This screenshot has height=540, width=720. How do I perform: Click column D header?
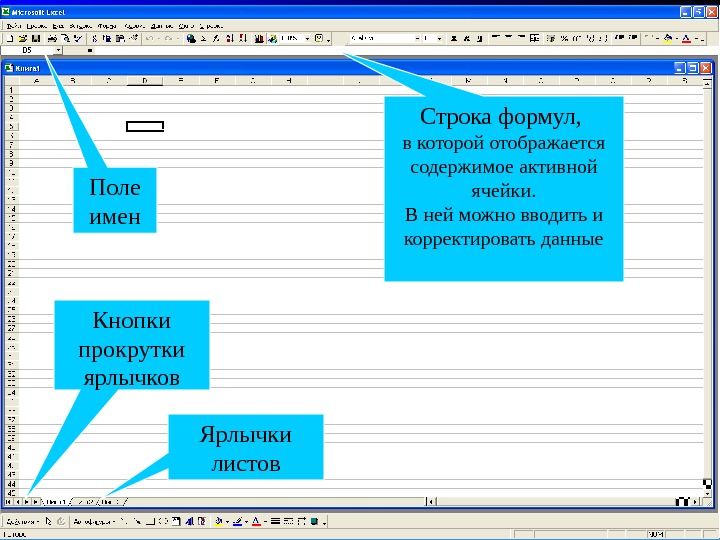145,81
